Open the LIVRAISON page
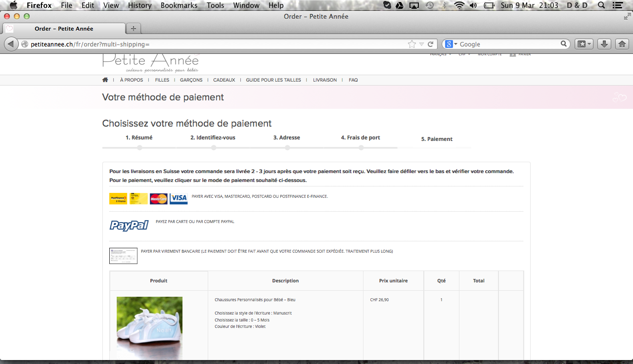 click(325, 80)
